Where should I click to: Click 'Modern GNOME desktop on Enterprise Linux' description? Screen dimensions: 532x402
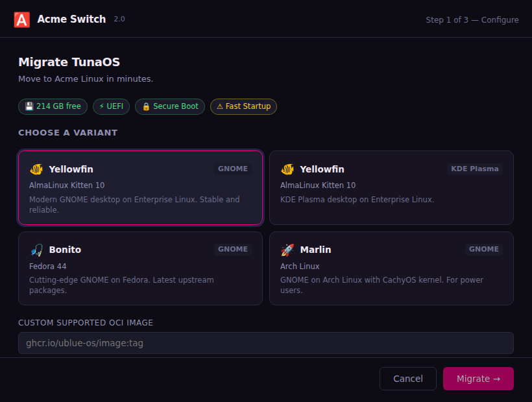(x=134, y=204)
